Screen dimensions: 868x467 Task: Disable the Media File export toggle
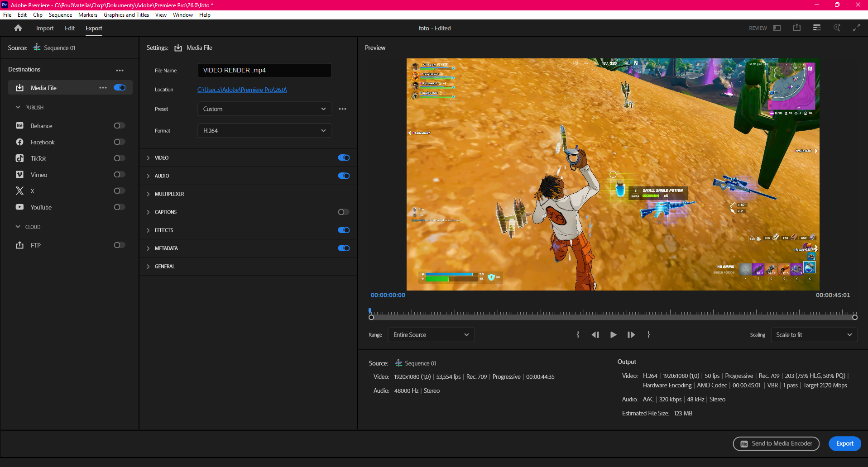119,87
